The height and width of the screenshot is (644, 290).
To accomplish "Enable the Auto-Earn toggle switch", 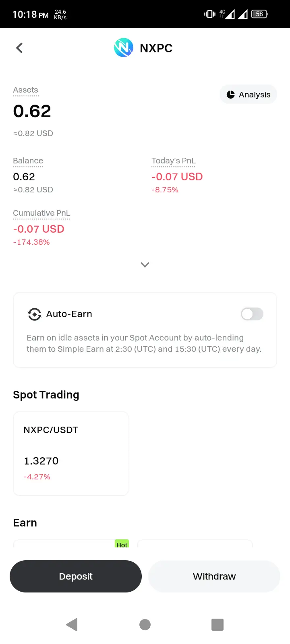I will coord(252,314).
